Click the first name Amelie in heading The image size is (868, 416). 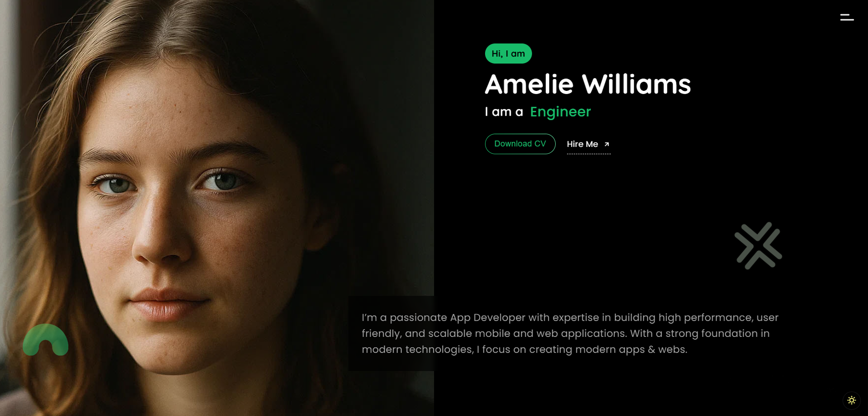coord(529,85)
